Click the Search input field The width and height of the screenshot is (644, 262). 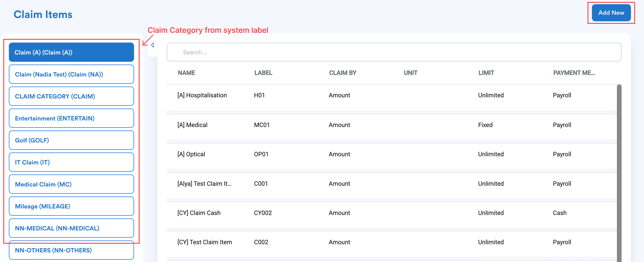pos(394,52)
